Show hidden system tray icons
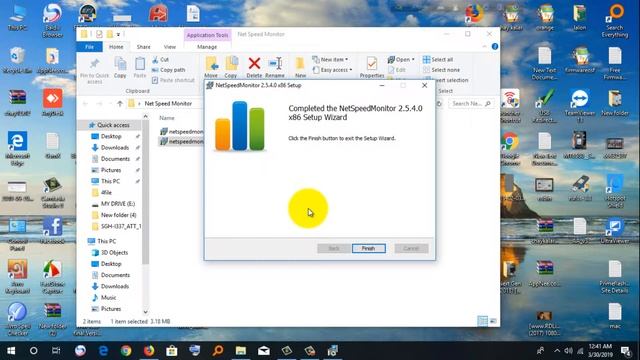The image size is (640, 360). point(557,351)
